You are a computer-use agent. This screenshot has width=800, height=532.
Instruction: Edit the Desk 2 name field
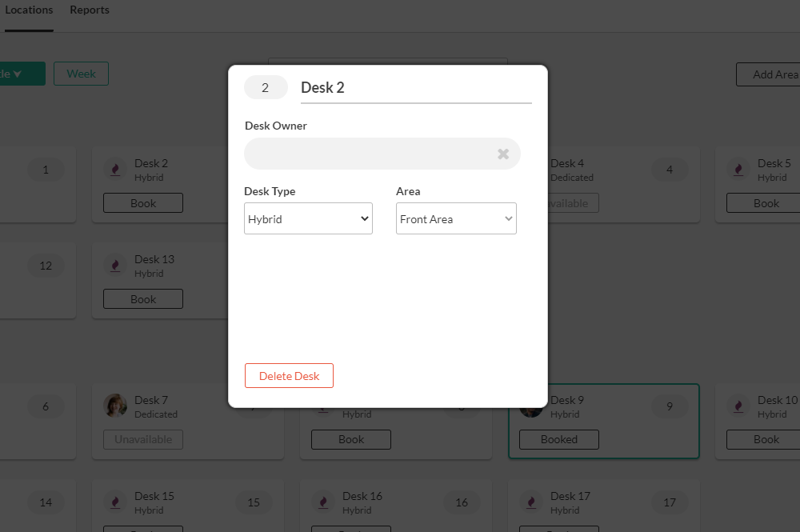coord(416,88)
